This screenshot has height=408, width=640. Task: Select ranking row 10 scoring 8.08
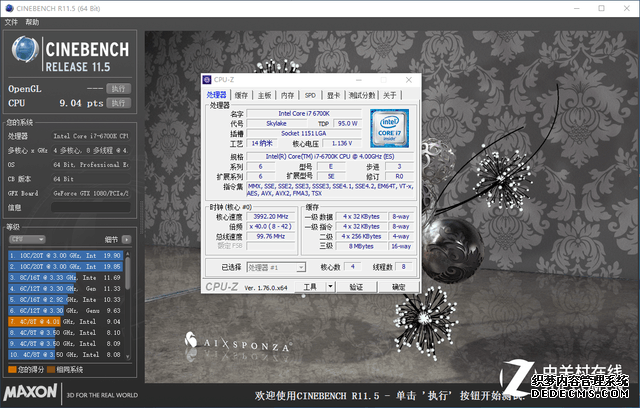coord(65,355)
